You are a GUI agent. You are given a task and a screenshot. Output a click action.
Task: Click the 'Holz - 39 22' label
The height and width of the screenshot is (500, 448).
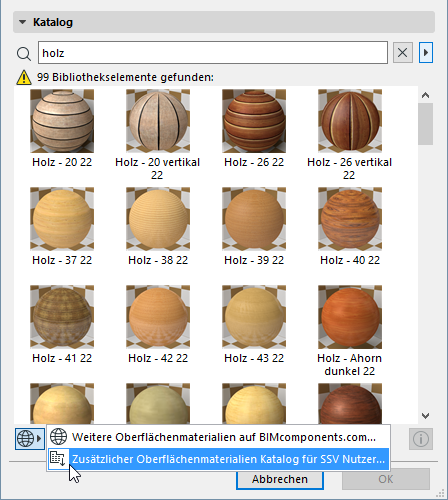254,260
